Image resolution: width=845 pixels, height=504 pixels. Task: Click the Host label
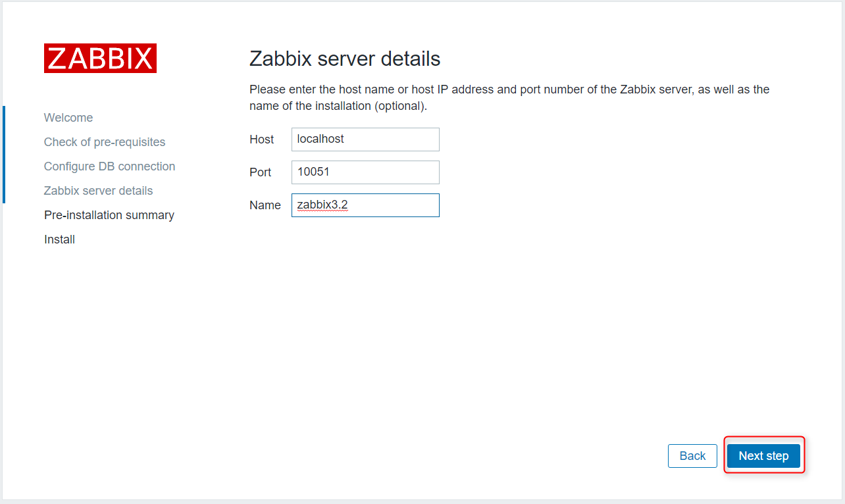coord(261,139)
